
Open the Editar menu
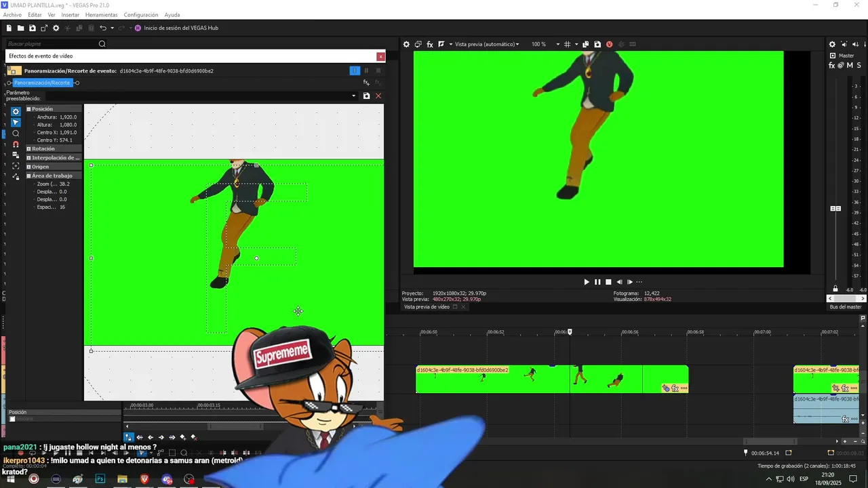pyautogui.click(x=35, y=14)
